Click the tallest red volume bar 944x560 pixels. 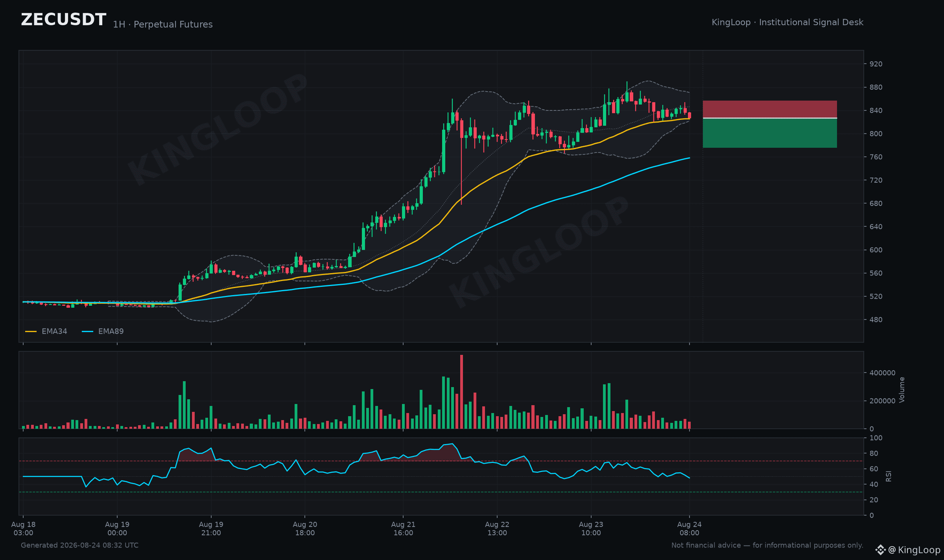(461, 392)
